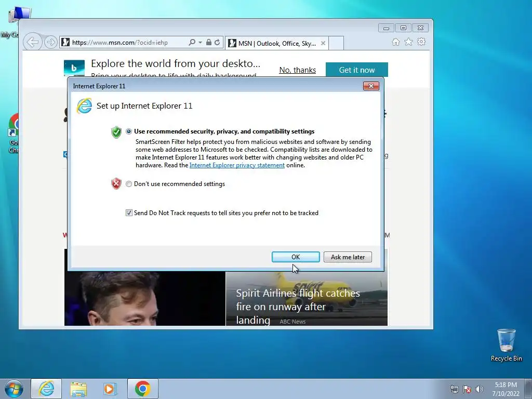The height and width of the screenshot is (399, 532).
Task: Open the address bar dropdown arrow
Action: pyautogui.click(x=200, y=43)
